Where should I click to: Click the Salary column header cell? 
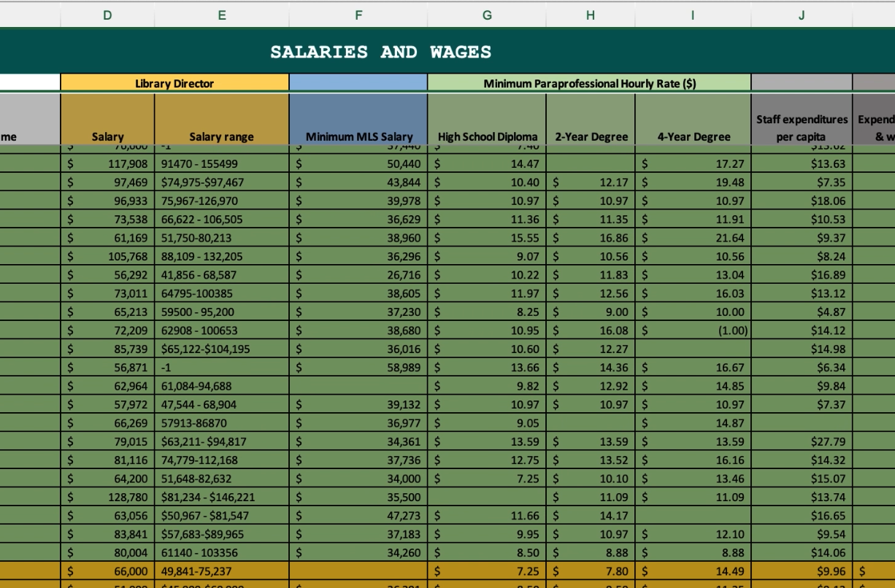[x=107, y=119]
